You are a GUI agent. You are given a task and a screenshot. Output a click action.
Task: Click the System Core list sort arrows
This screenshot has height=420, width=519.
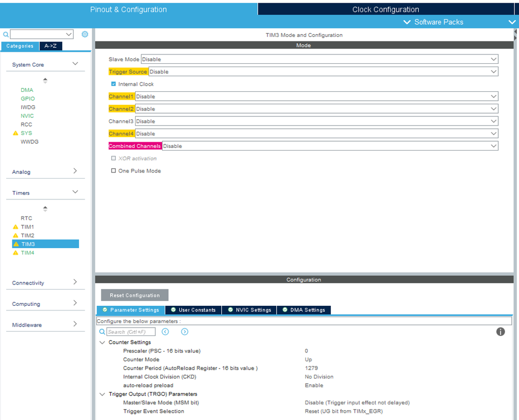[45, 80]
